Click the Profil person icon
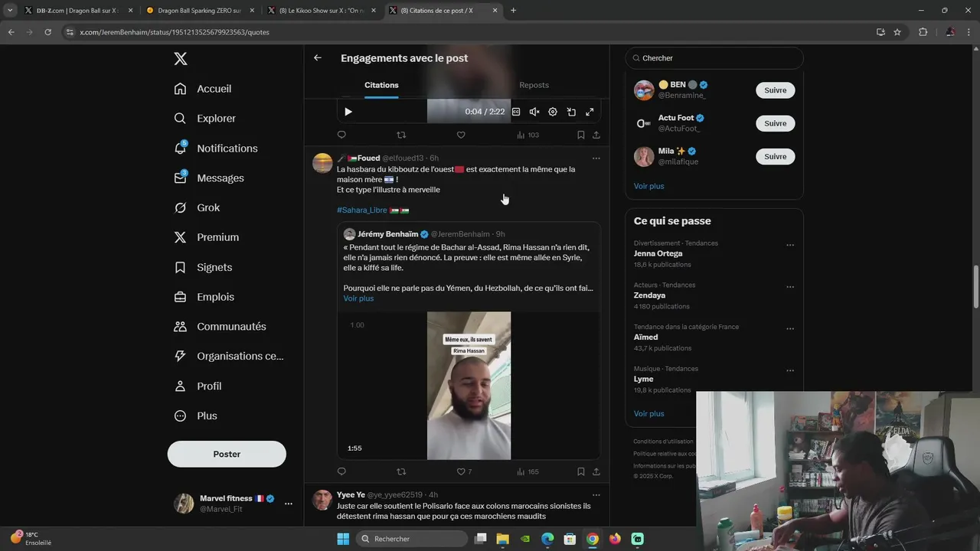 [180, 386]
